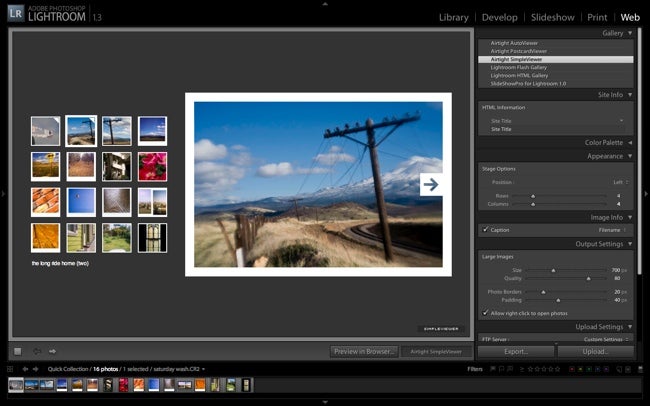Screen dimensions: 650x406
Task: Open the Slideshow module
Action: click(x=553, y=17)
